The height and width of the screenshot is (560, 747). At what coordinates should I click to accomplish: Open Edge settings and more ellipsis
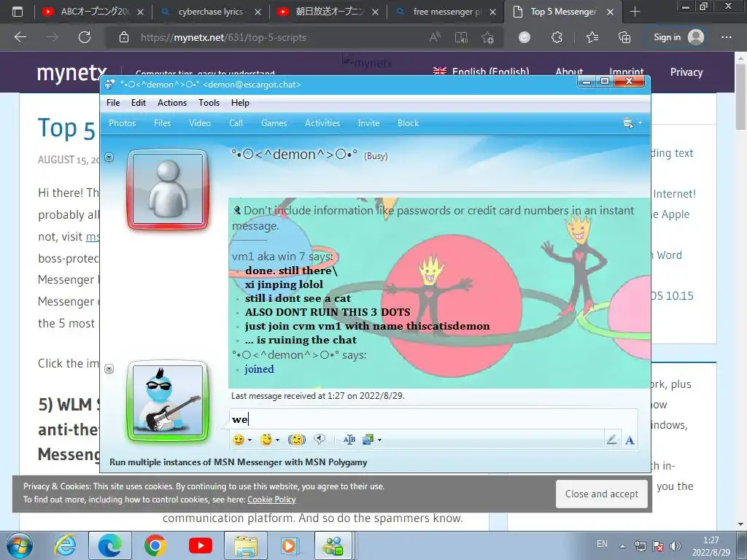727,37
